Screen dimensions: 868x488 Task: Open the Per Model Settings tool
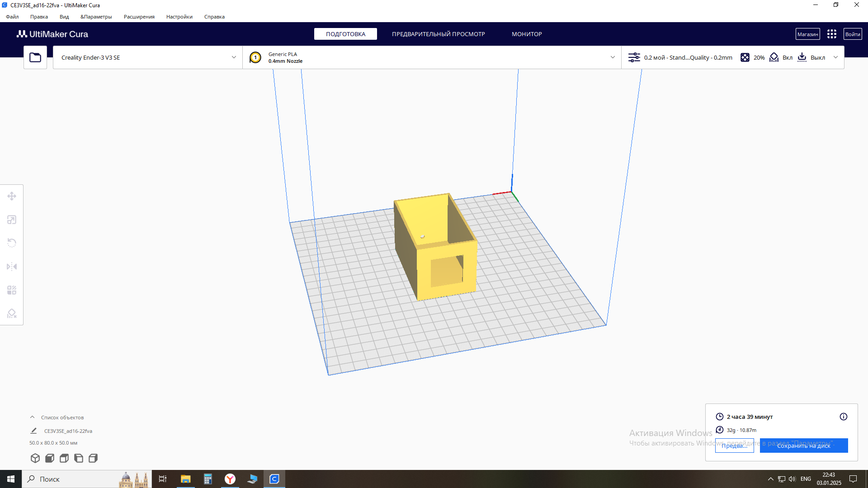(x=12, y=290)
